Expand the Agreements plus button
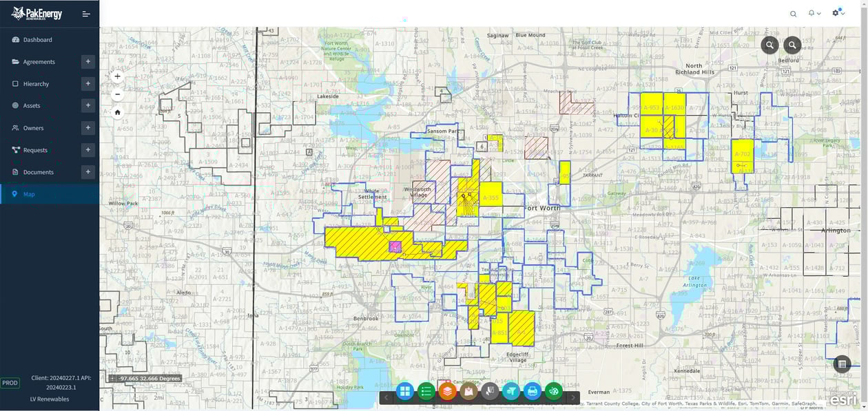Screen dimensions: 868x411 pyautogui.click(x=87, y=62)
